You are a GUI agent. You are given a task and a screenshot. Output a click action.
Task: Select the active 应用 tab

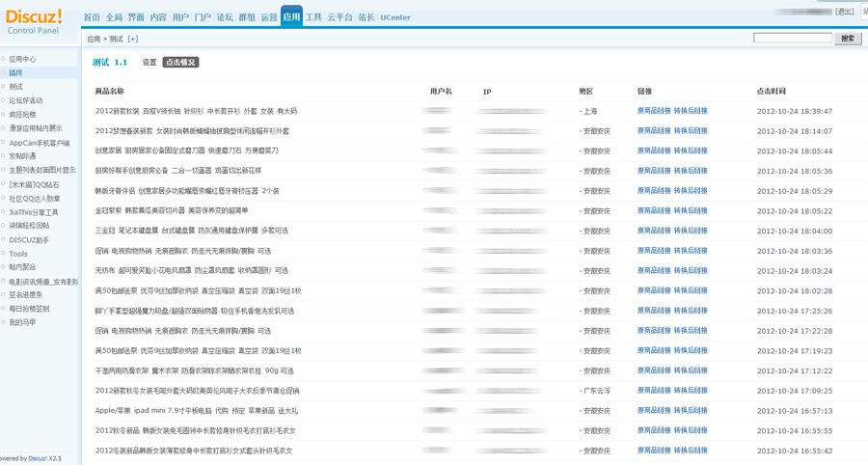[291, 16]
